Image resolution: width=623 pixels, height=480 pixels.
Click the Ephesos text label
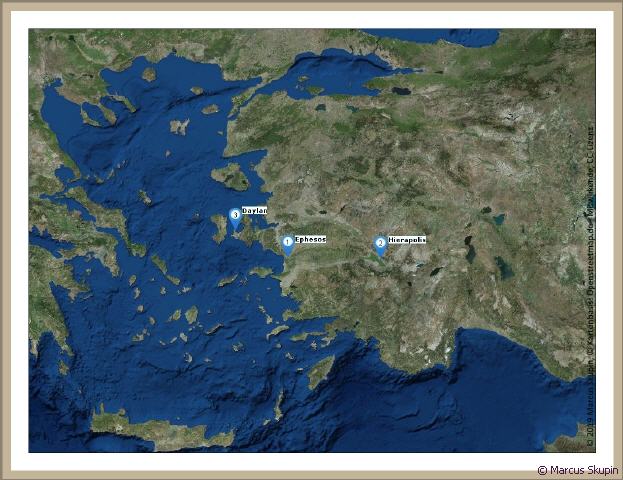pos(310,240)
